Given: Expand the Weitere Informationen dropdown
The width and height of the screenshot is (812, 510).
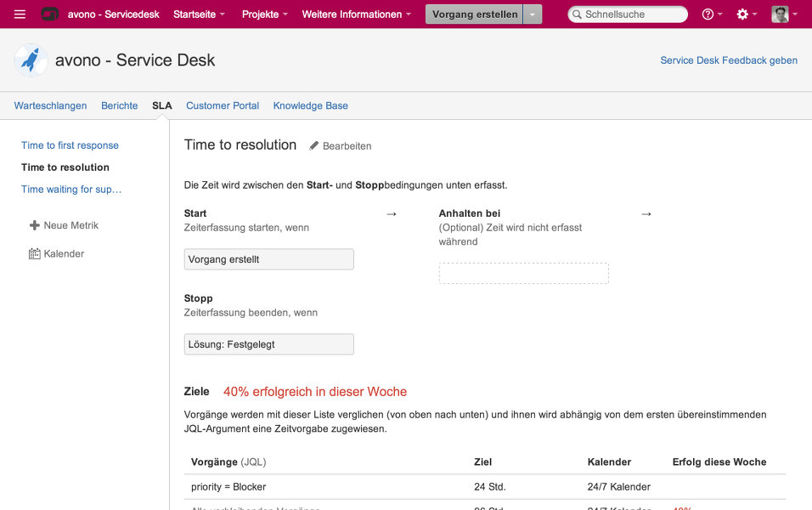Looking at the screenshot, I should 356,14.
